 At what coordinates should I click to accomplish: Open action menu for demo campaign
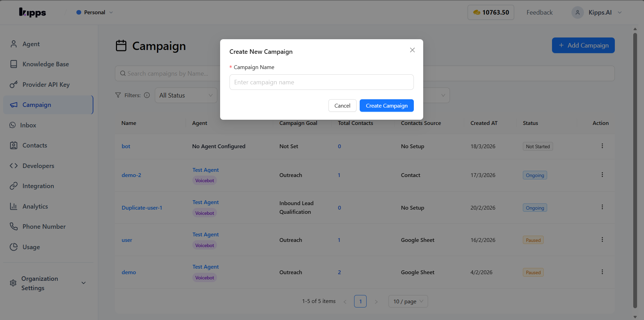coord(602,272)
